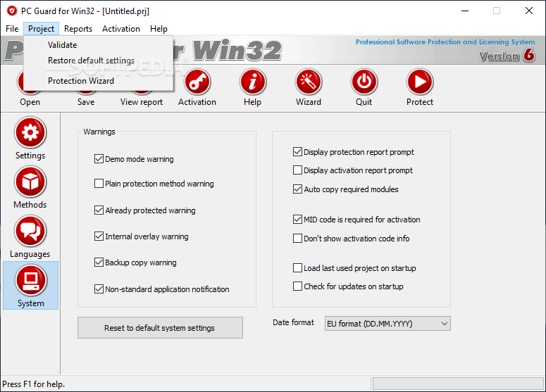
Task: Close the open Project menu
Action: (41, 29)
